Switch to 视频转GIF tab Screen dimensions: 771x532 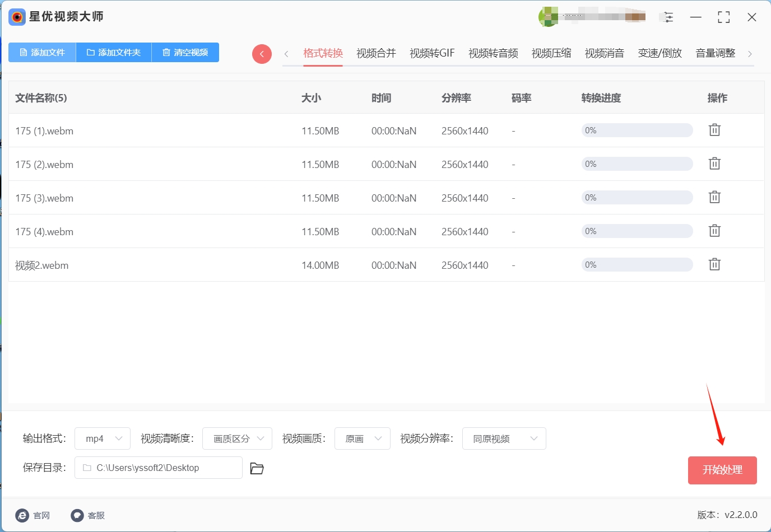(x=432, y=53)
